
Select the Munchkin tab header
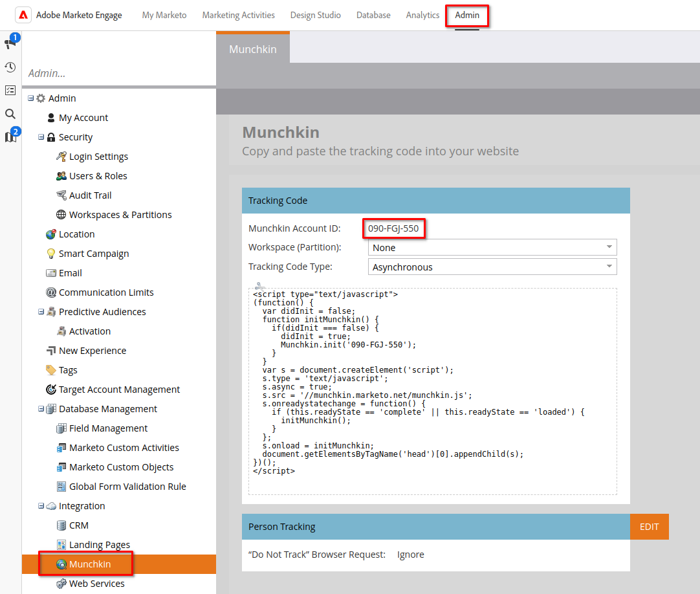point(253,49)
